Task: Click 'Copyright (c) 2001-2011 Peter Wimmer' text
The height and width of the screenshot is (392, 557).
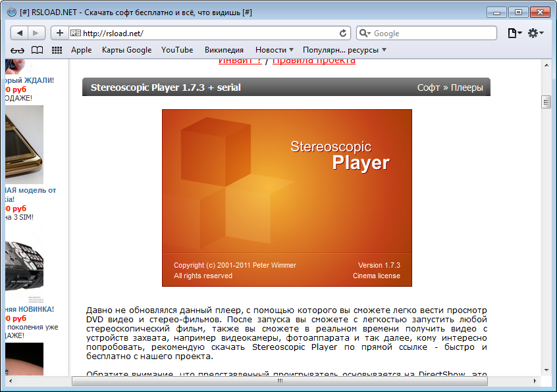Action: (x=235, y=265)
